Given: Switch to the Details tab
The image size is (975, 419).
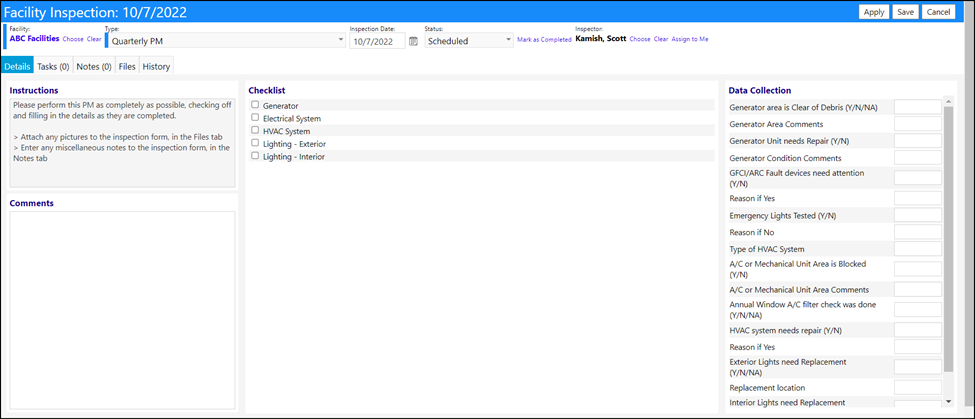Looking at the screenshot, I should pos(17,67).
